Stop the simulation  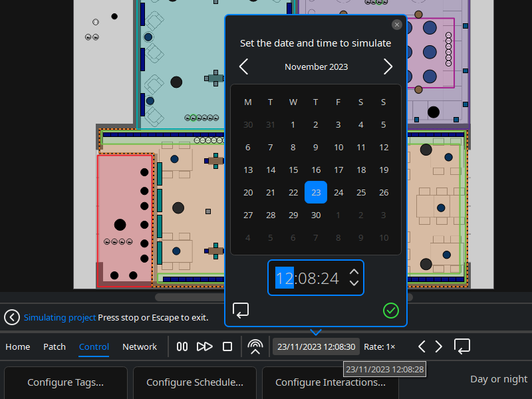click(227, 346)
